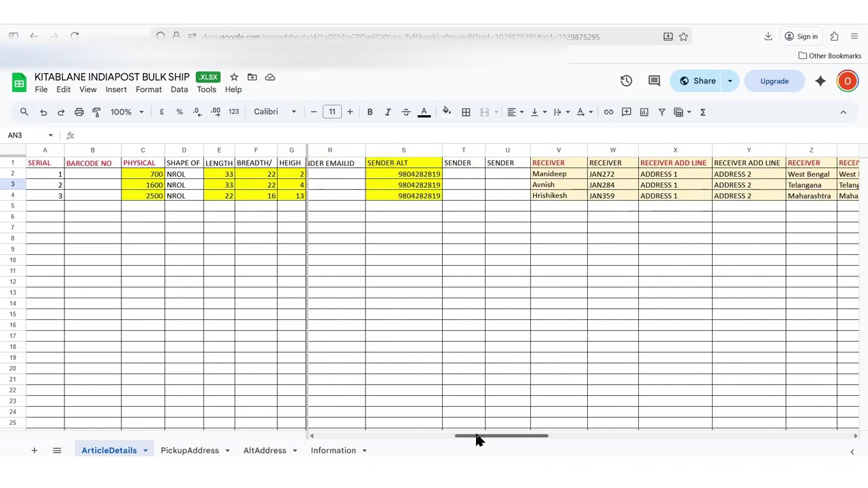The image size is (868, 488).
Task: Insert a link
Action: pyautogui.click(x=608, y=112)
